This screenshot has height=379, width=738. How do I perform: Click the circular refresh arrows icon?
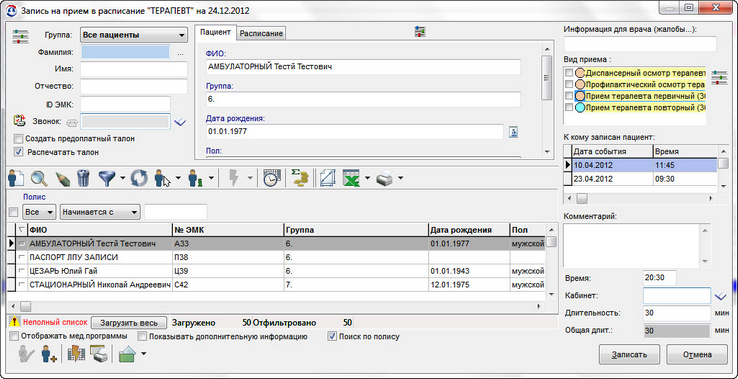(139, 179)
